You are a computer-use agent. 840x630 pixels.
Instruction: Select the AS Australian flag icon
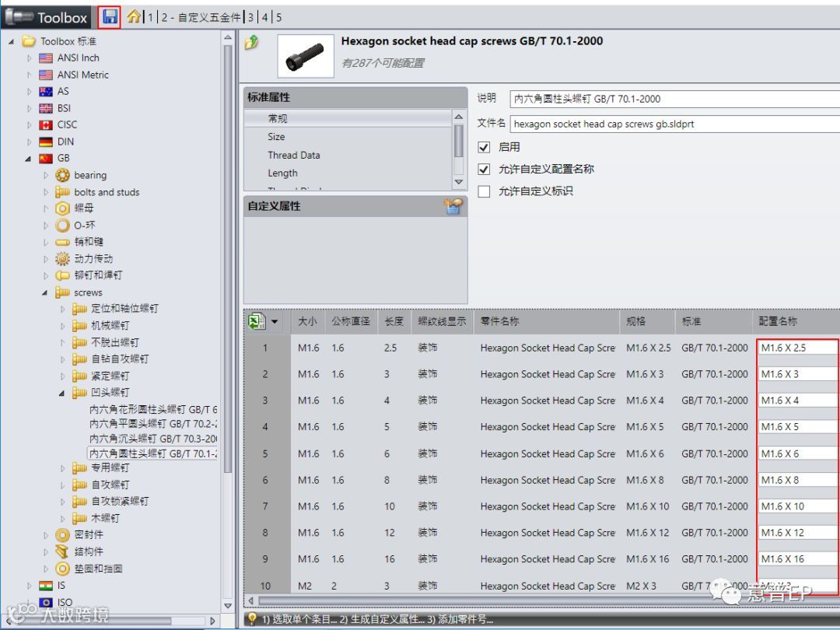point(46,92)
